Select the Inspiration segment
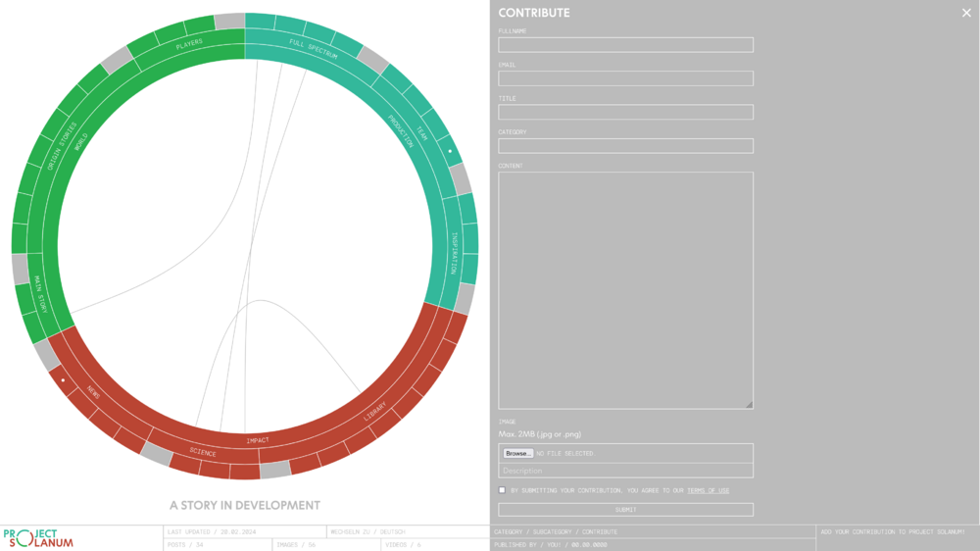Image resolution: width=980 pixels, height=551 pixels. tap(455, 253)
